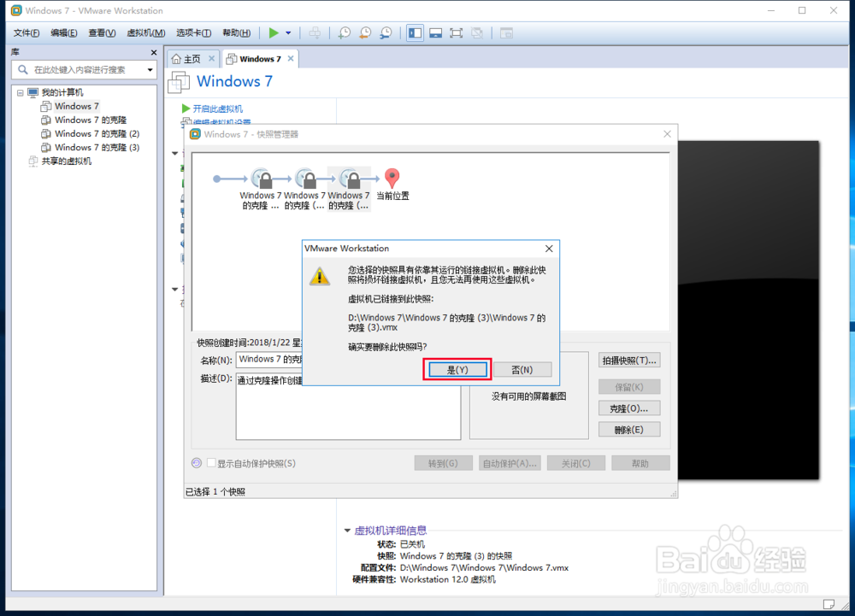
Task: Open the 虚拟机(M) menu
Action: (x=145, y=33)
